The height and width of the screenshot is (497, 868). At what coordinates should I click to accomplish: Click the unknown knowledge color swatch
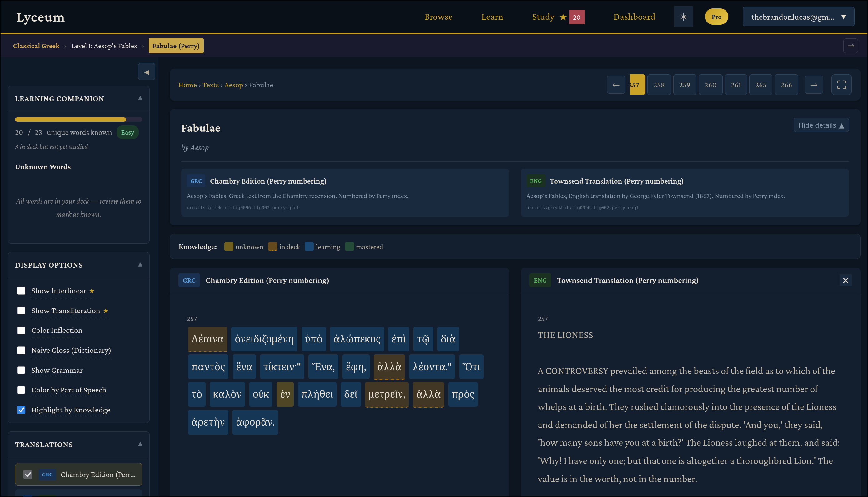(228, 246)
